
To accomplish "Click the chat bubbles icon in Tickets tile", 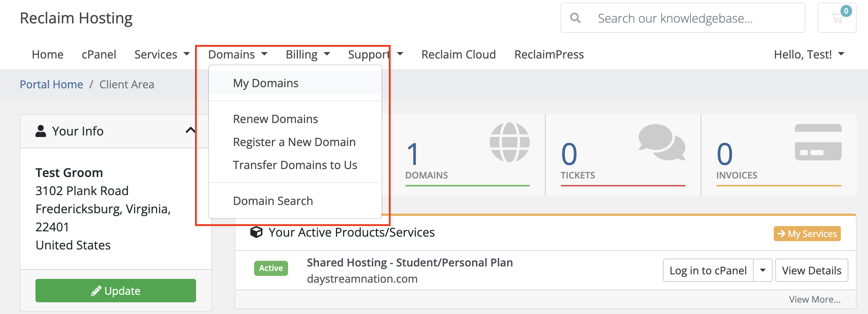I will [x=662, y=142].
